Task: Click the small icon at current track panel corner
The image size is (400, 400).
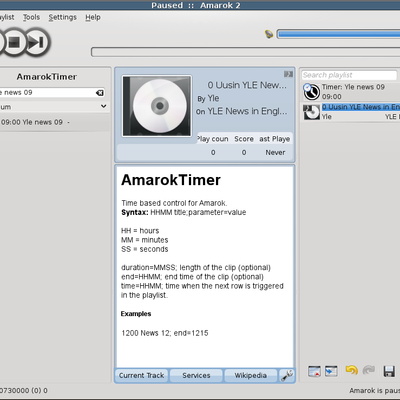Action: [x=288, y=74]
